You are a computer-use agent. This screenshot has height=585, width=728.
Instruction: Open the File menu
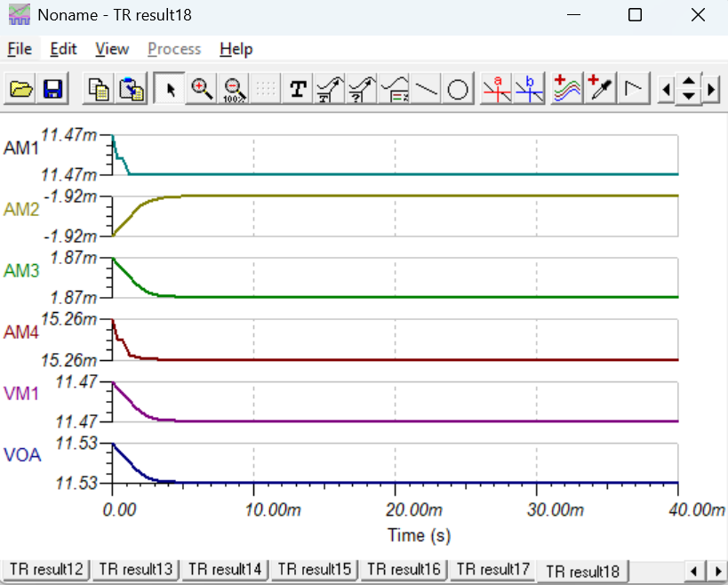[20, 49]
